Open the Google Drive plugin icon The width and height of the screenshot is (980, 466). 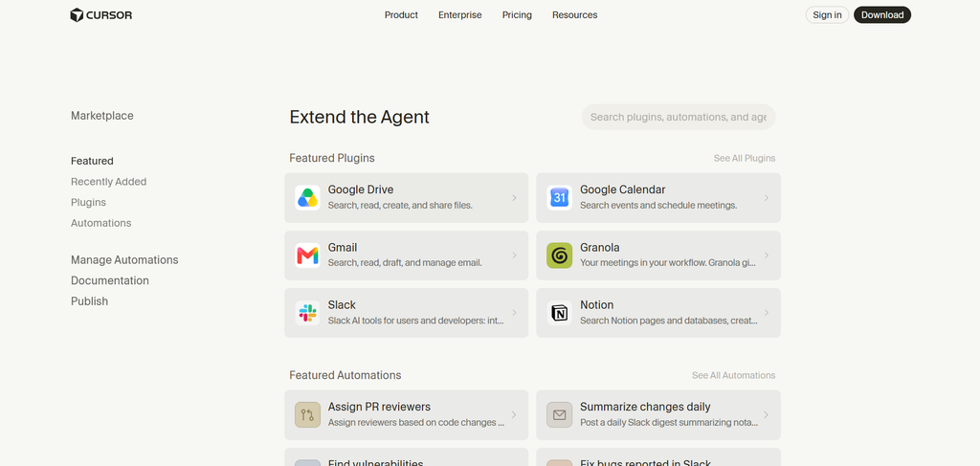click(x=307, y=198)
